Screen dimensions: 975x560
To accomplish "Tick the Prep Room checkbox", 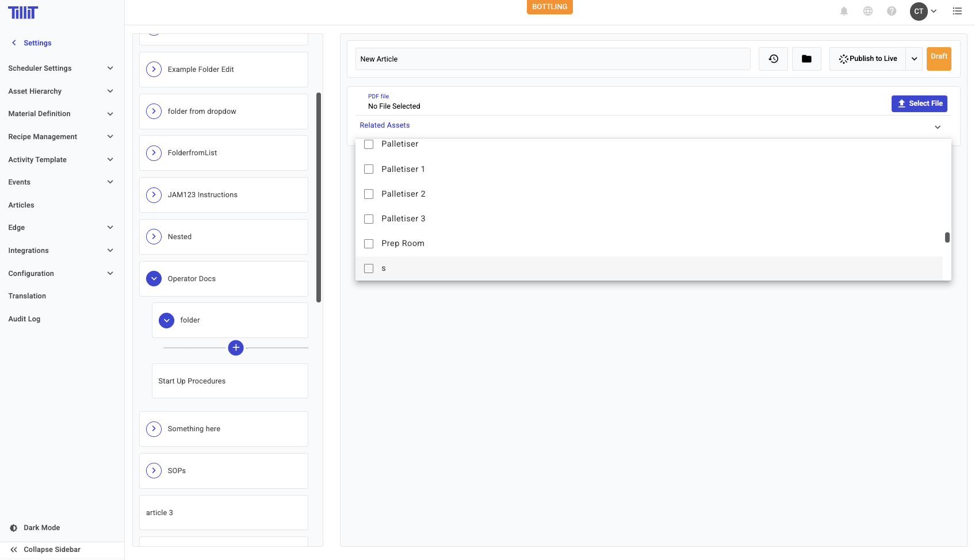I will click(369, 244).
